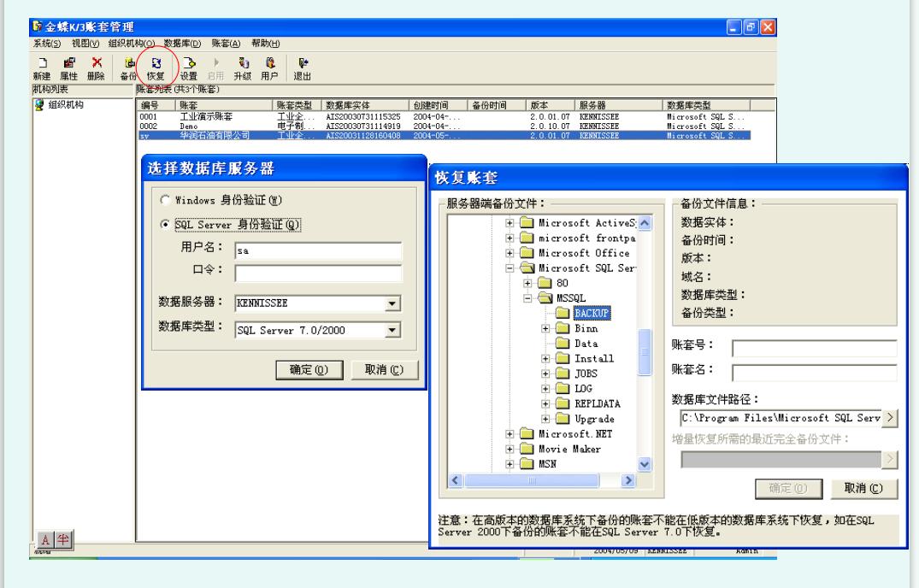The width and height of the screenshot is (919, 588).
Task: Open the 帮助(H) menu
Action: [x=266, y=44]
